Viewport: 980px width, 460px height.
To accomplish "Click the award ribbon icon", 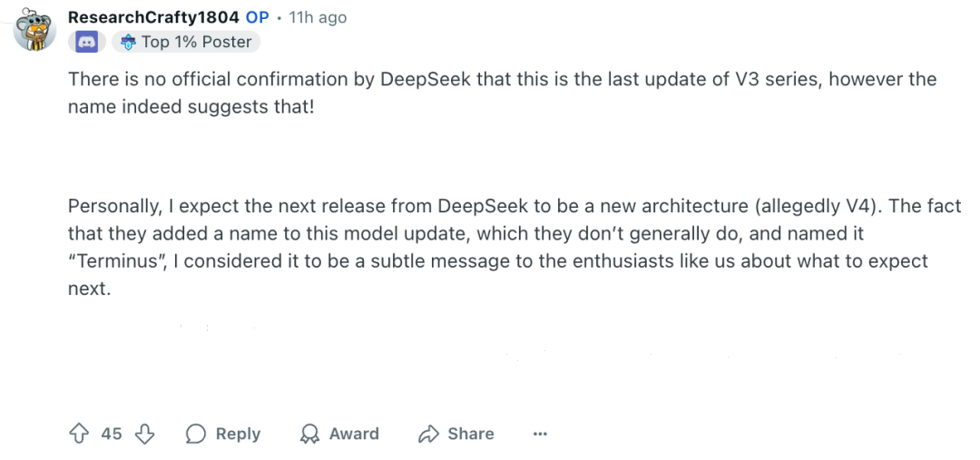I will tap(310, 434).
